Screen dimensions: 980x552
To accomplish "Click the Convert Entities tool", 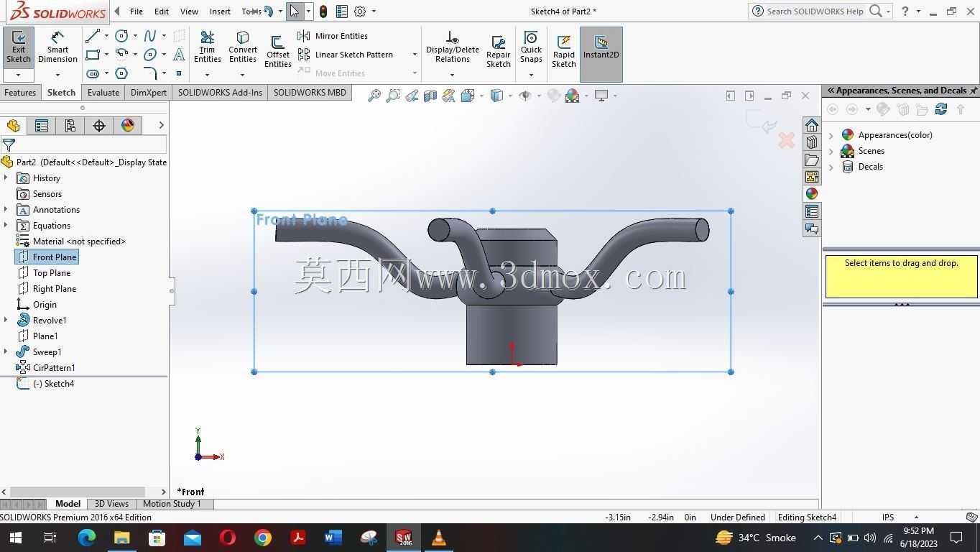I will [x=243, y=47].
